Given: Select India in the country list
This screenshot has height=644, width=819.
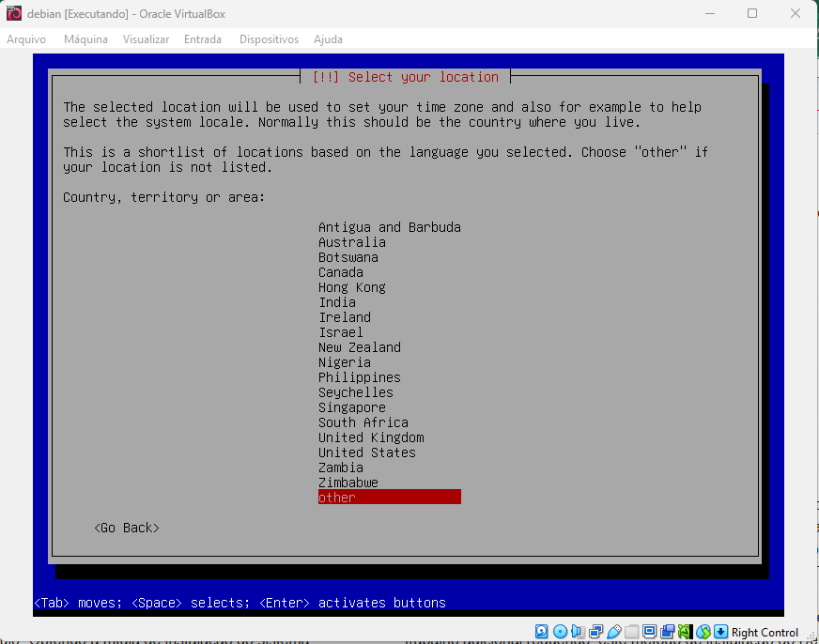Looking at the screenshot, I should 337,302.
